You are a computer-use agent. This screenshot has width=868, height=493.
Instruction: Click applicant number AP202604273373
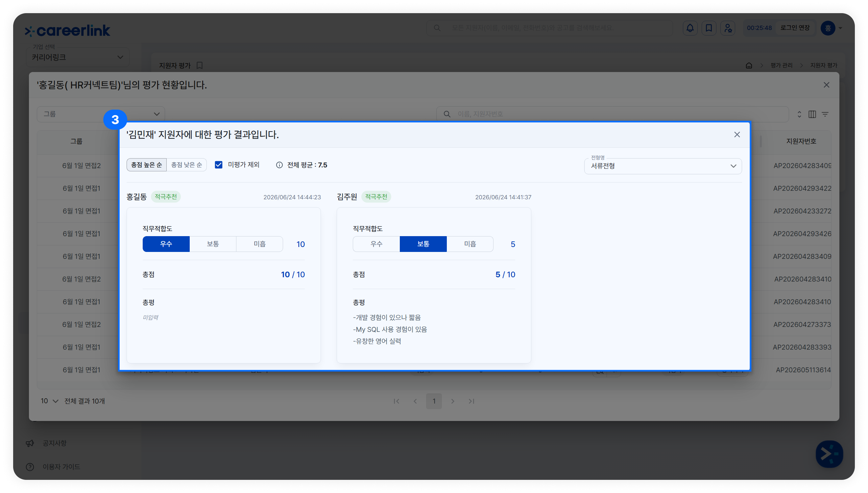[802, 324]
